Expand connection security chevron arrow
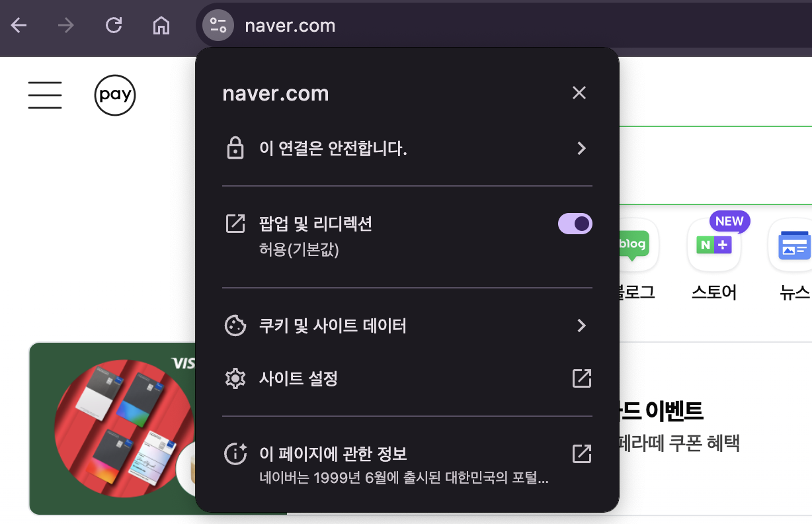The width and height of the screenshot is (812, 524). tap(581, 148)
